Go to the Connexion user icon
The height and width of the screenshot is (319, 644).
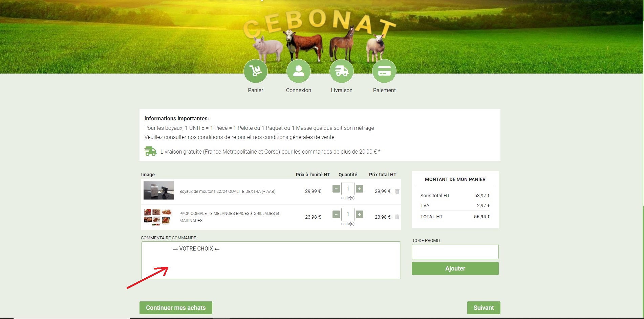click(298, 71)
